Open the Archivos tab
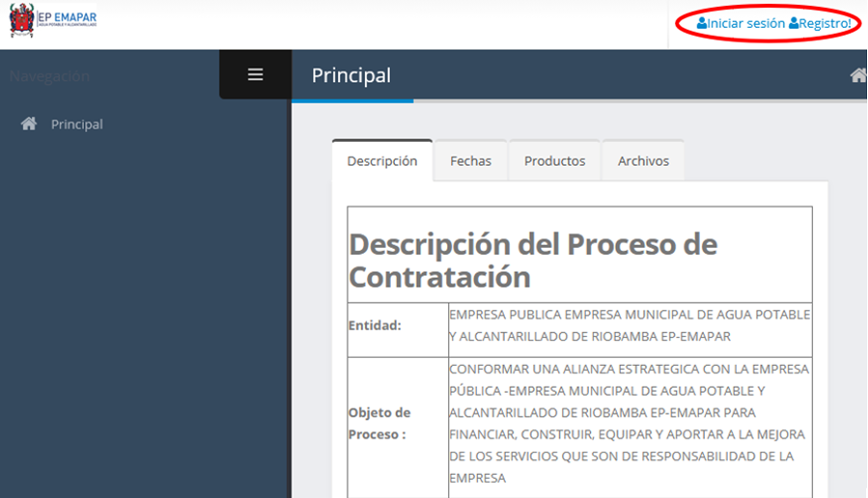The height and width of the screenshot is (498, 868). pyautogui.click(x=643, y=161)
